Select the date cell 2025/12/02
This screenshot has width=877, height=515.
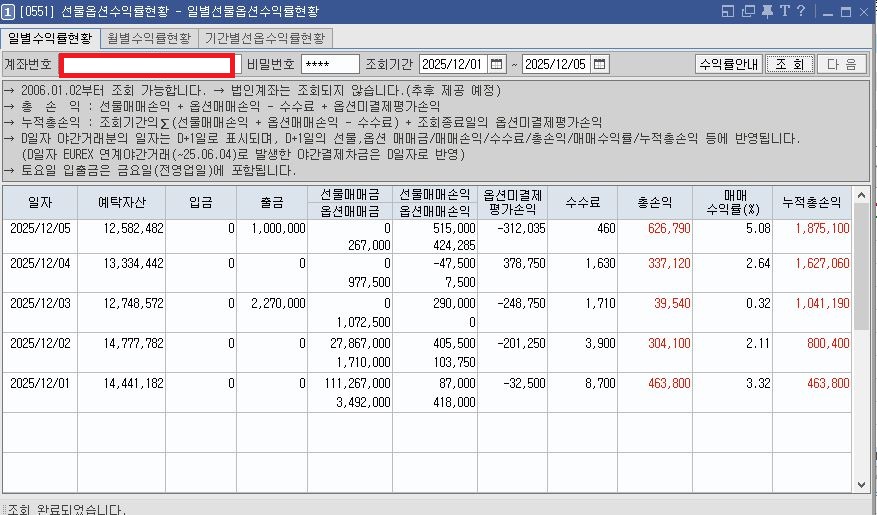(x=40, y=343)
